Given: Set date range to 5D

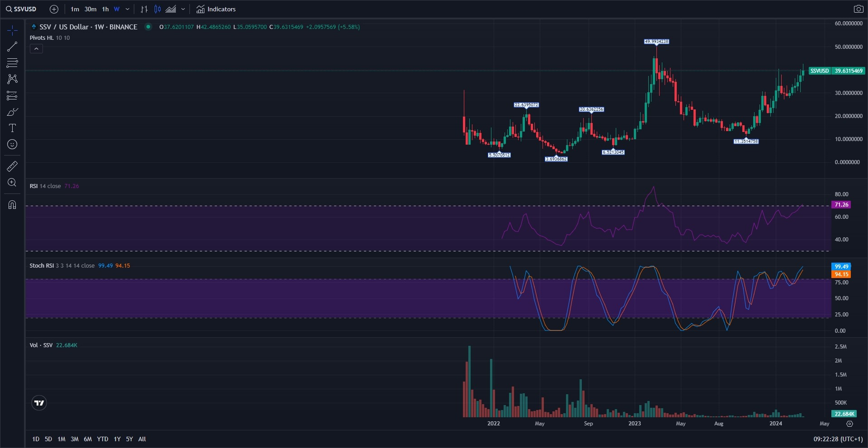Looking at the screenshot, I should click(48, 439).
